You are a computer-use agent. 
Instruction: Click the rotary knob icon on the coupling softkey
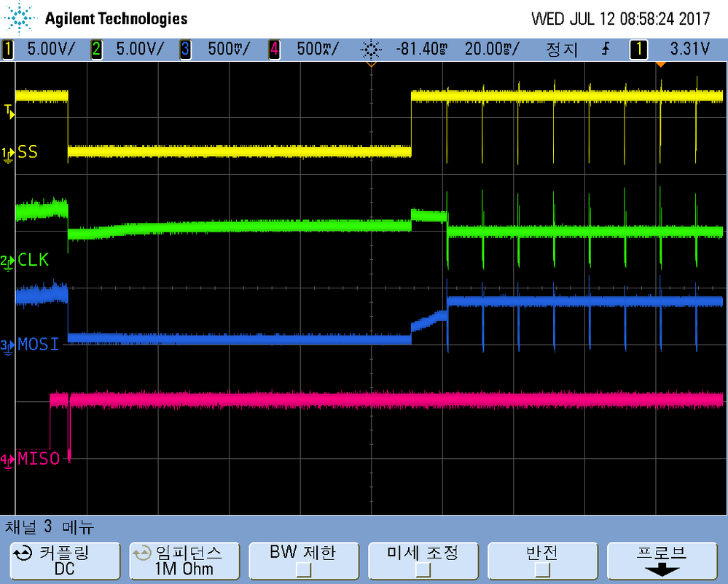click(x=23, y=553)
